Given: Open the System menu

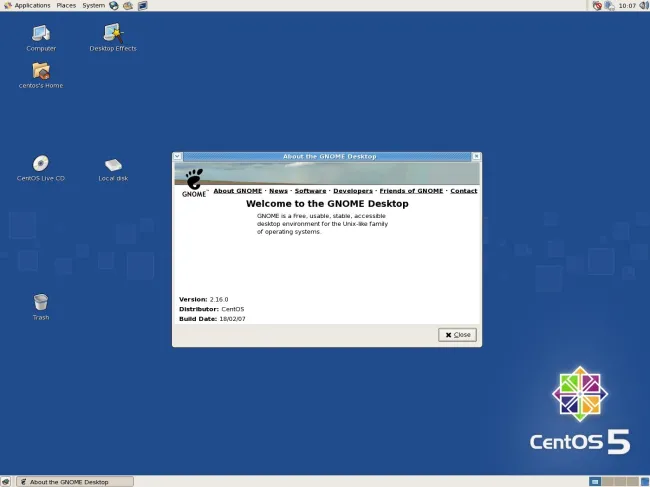Looking at the screenshot, I should [x=93, y=5].
